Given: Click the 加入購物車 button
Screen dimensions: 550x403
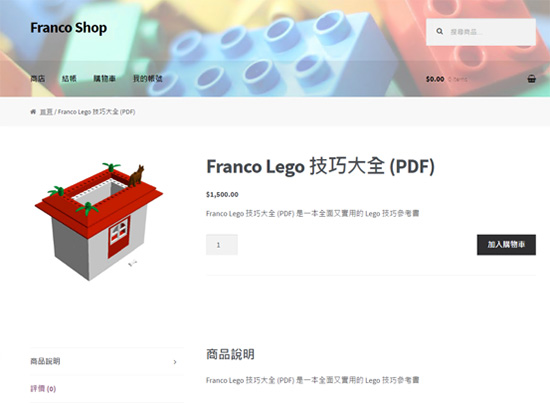Looking at the screenshot, I should click(x=506, y=244).
